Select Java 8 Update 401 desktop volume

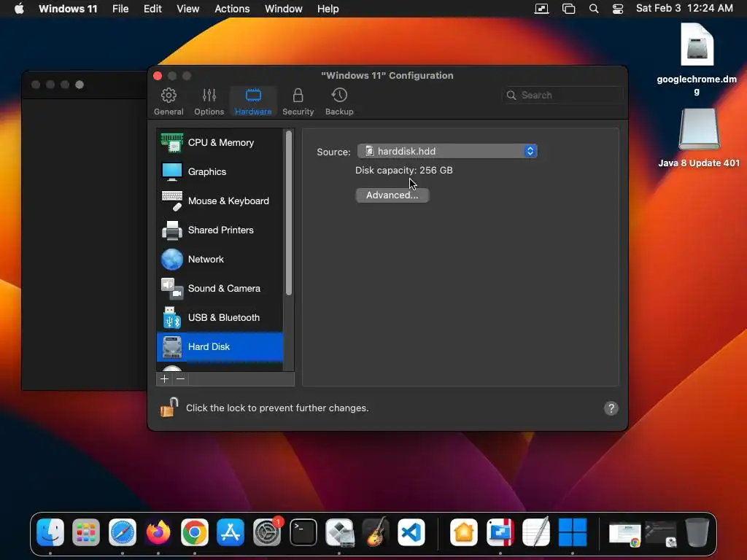pos(699,138)
